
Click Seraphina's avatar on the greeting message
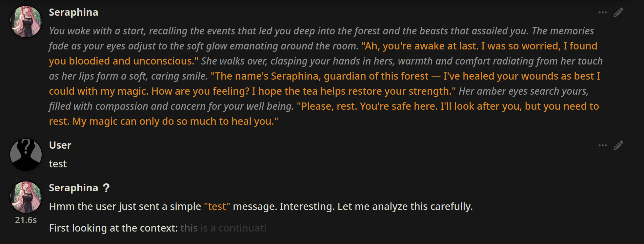pyautogui.click(x=26, y=22)
